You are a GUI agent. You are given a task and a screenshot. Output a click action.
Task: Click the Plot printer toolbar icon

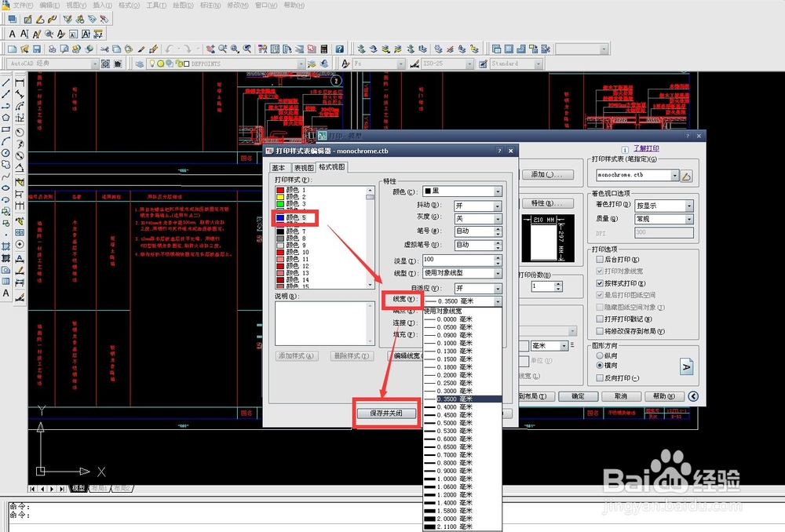(x=52, y=49)
